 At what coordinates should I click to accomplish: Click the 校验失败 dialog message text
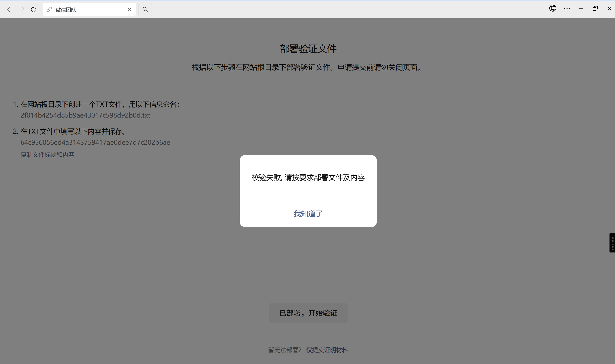point(308,177)
